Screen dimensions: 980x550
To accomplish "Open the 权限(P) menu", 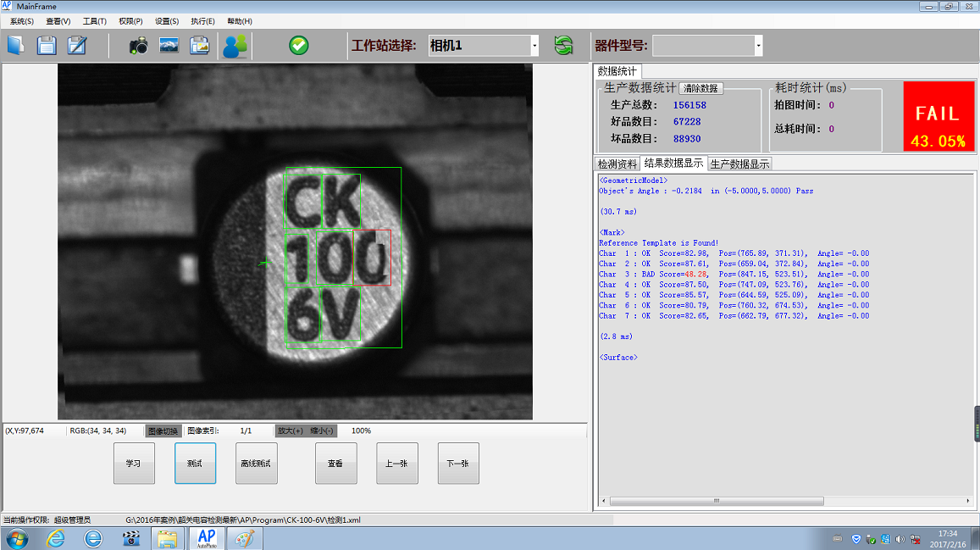I will click(130, 21).
